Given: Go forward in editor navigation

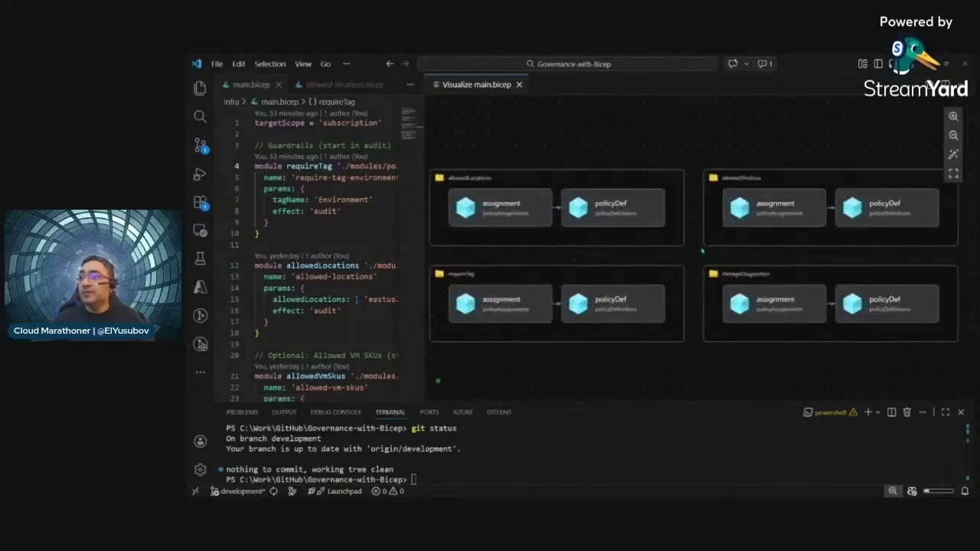Looking at the screenshot, I should 406,64.
